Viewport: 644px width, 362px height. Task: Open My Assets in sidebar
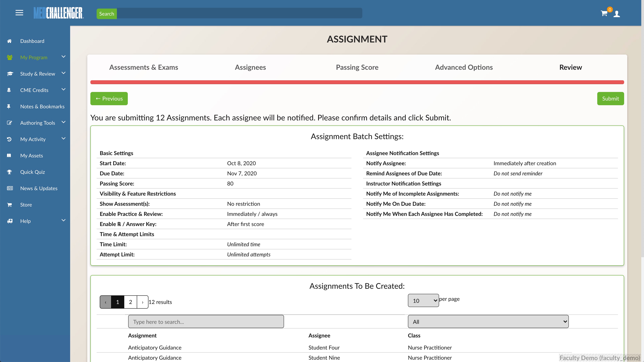coord(32,155)
